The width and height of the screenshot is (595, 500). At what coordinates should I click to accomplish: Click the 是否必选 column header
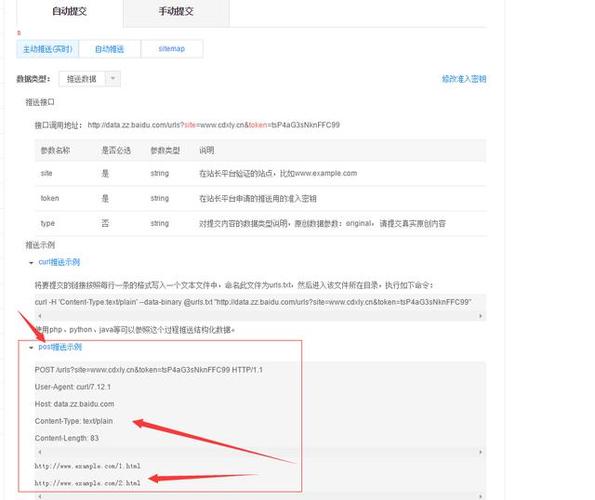coord(116,150)
